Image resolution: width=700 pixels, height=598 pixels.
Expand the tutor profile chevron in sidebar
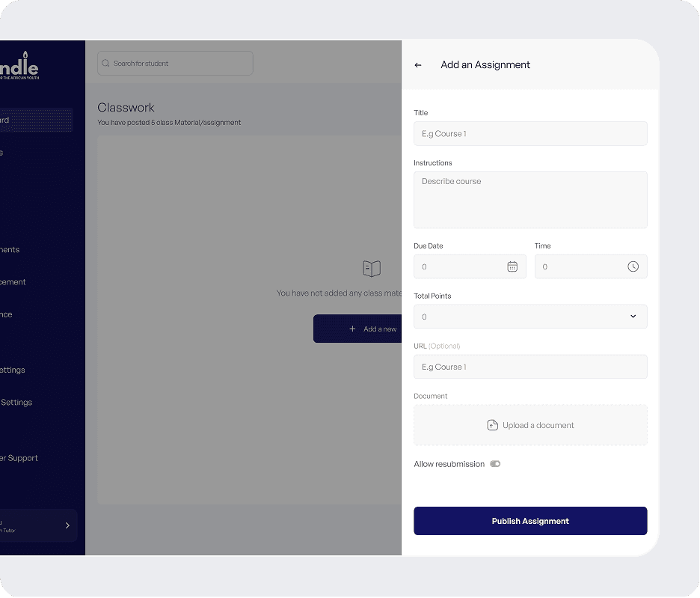(x=67, y=525)
